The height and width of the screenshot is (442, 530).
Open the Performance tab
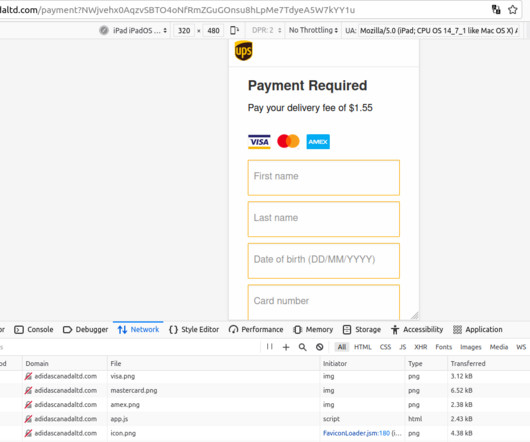click(256, 329)
